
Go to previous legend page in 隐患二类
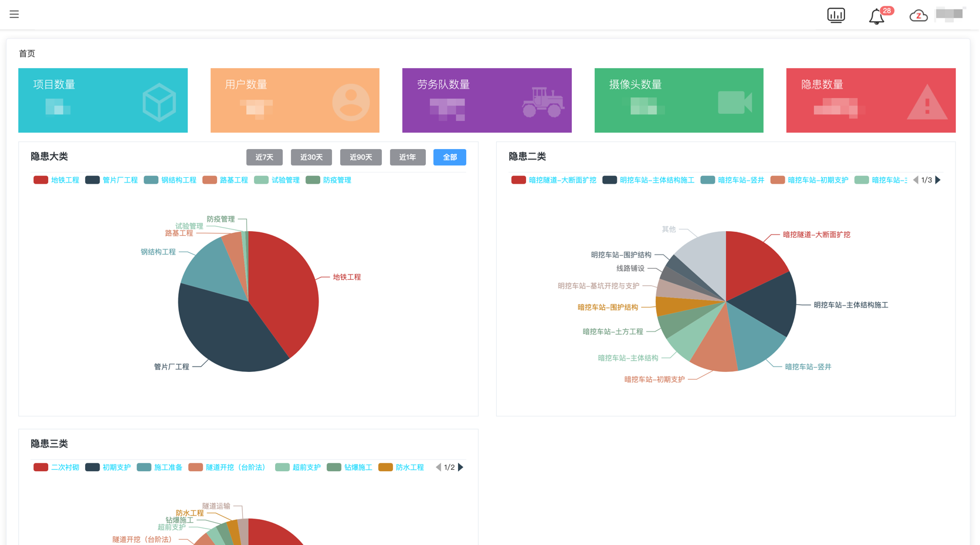point(915,180)
